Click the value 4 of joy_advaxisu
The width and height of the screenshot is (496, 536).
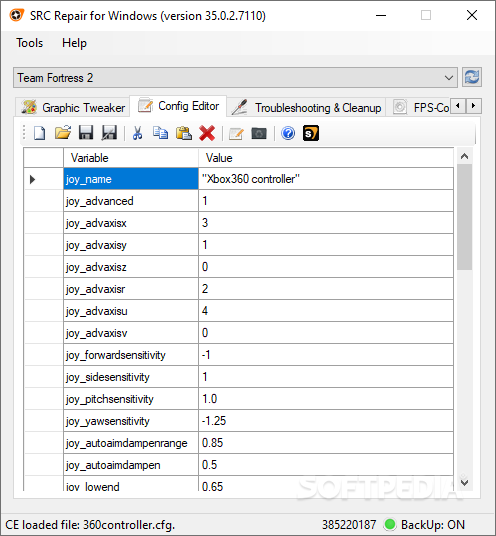[x=326, y=311]
